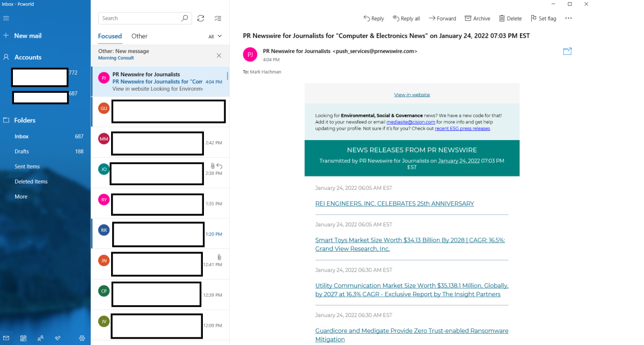Viewport: 644px width, 345px height.
Task: Click the account row showing 687
Action: [x=45, y=98]
